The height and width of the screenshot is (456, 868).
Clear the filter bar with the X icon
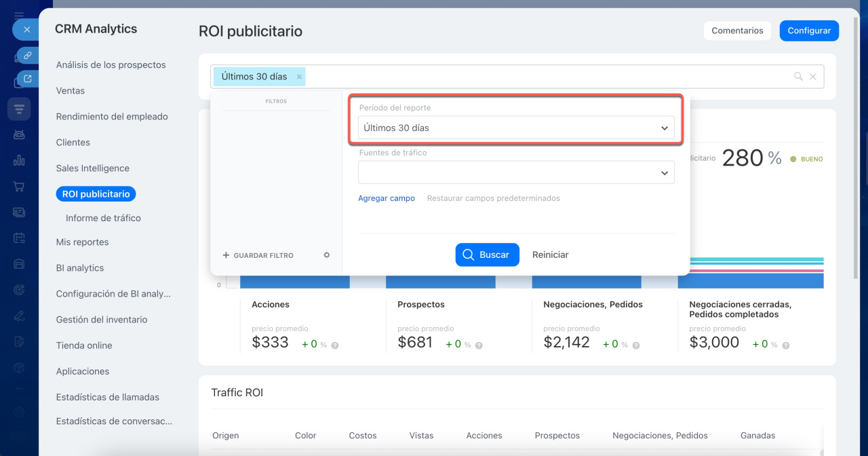point(813,77)
